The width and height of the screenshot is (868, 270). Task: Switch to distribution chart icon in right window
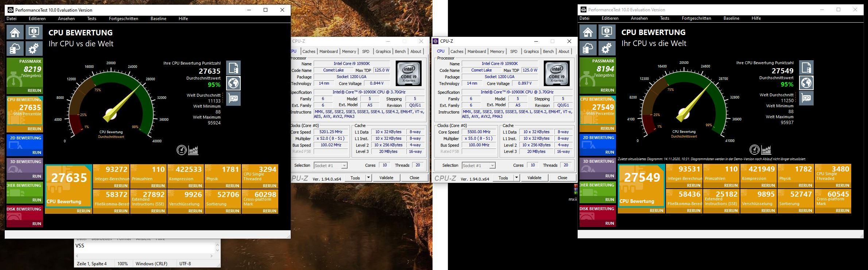click(x=766, y=150)
